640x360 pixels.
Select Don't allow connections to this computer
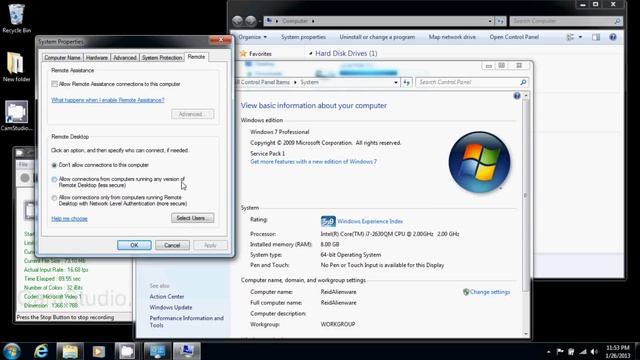click(x=54, y=165)
